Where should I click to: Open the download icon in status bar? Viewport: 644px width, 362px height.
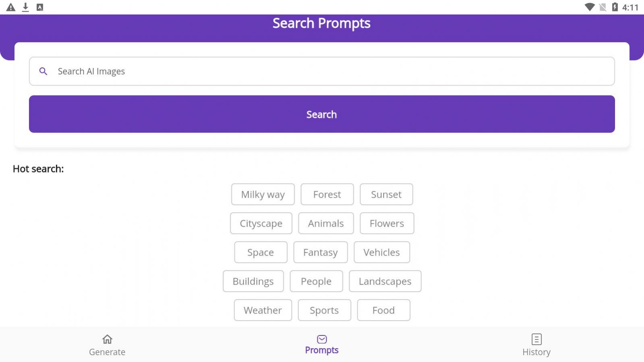[x=25, y=6]
